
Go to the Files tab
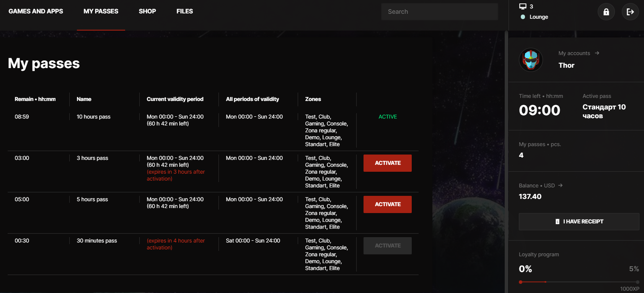point(184,11)
